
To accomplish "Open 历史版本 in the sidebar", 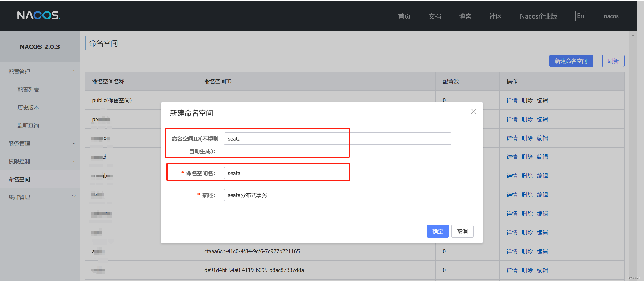I will [x=28, y=107].
